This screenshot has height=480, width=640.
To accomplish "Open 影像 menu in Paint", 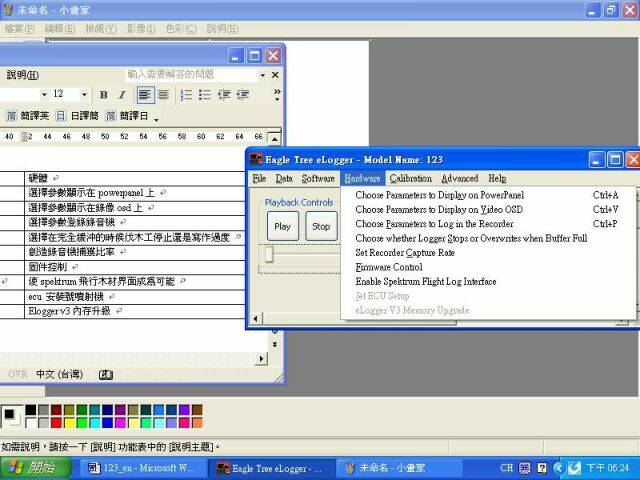I will [140, 29].
